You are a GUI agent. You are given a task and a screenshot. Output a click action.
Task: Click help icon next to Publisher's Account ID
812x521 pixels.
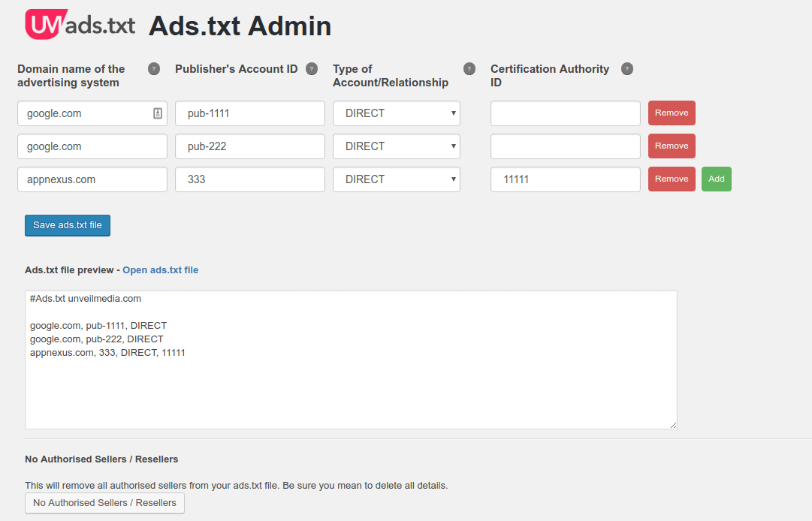click(312, 69)
